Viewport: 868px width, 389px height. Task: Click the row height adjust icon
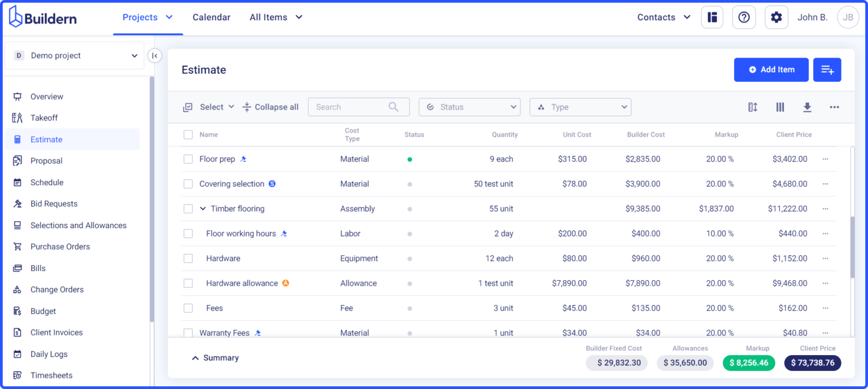[753, 107]
